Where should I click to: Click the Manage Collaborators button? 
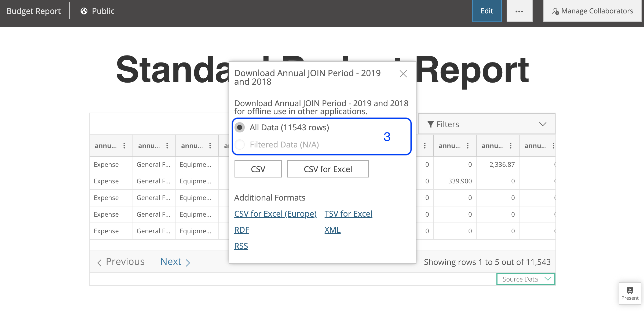tap(592, 11)
